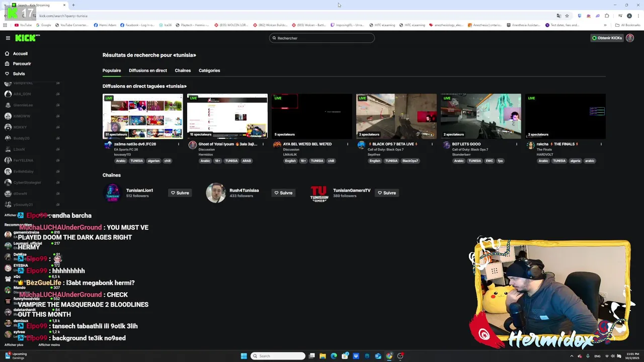Click the ARAB tag on Ghost of Yotei stream
Viewport: 644px width, 362px height.
247,161
